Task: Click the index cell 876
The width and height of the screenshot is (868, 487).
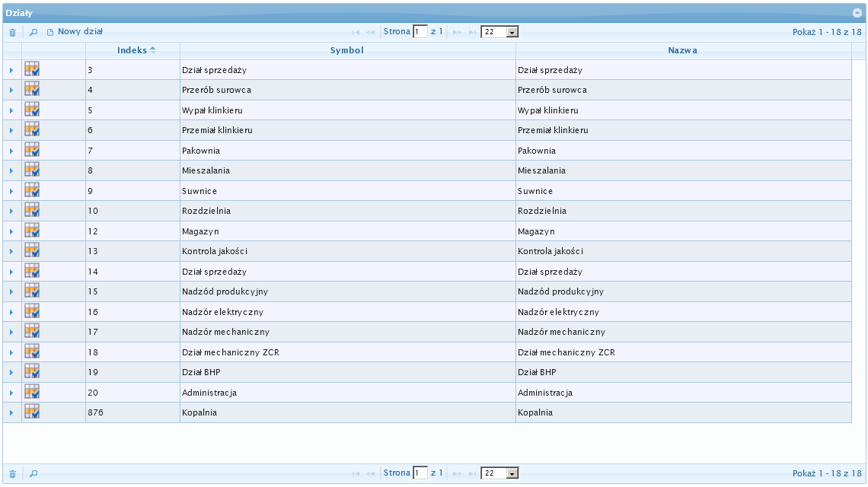Action: pos(132,413)
